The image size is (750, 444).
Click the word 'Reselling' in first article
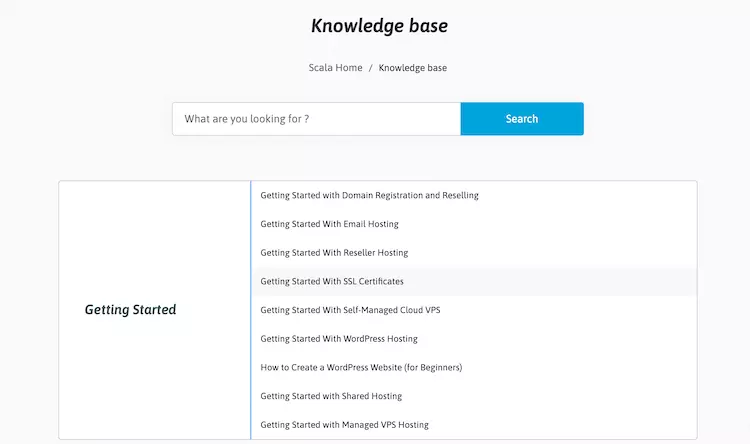click(x=460, y=195)
